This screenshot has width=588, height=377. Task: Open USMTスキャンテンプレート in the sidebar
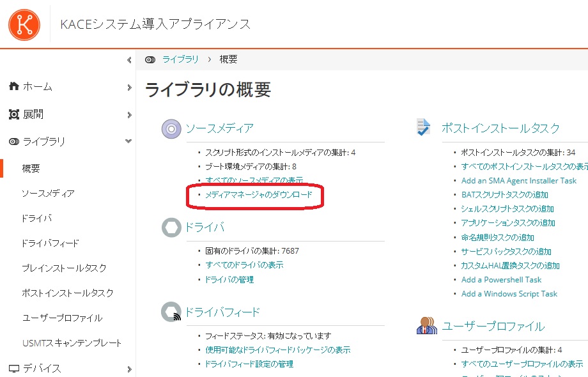point(72,343)
